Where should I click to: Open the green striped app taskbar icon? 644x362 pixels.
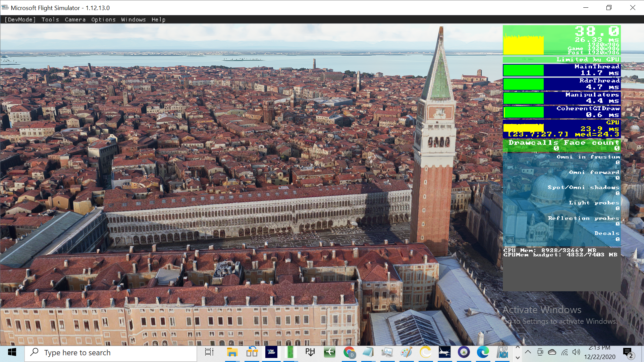click(291, 352)
